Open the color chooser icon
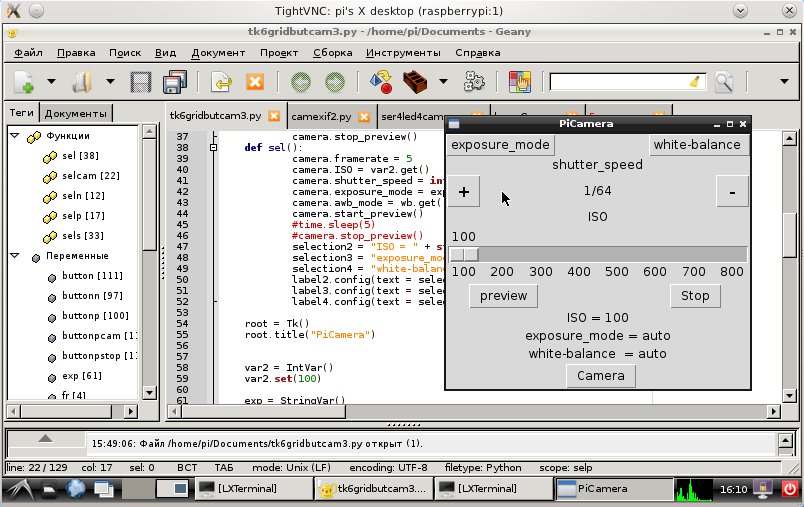The height and width of the screenshot is (507, 804). [519, 82]
